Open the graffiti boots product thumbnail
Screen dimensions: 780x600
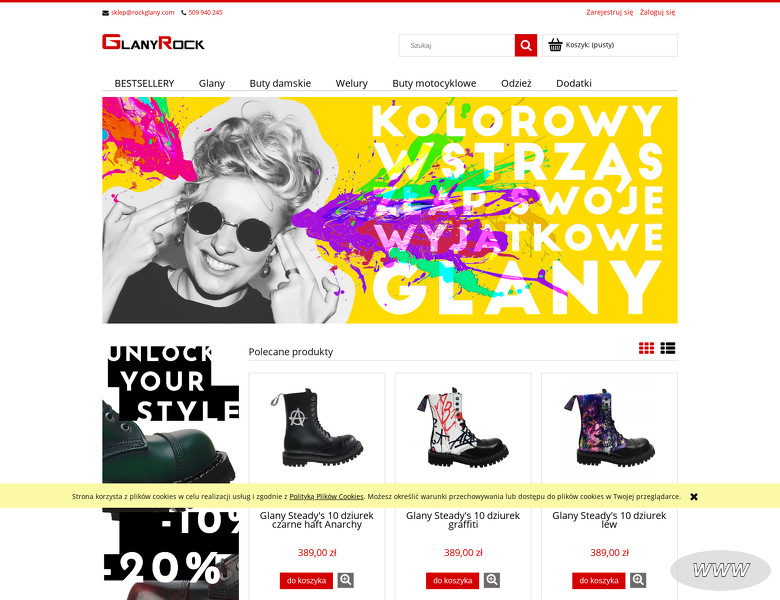(463, 427)
